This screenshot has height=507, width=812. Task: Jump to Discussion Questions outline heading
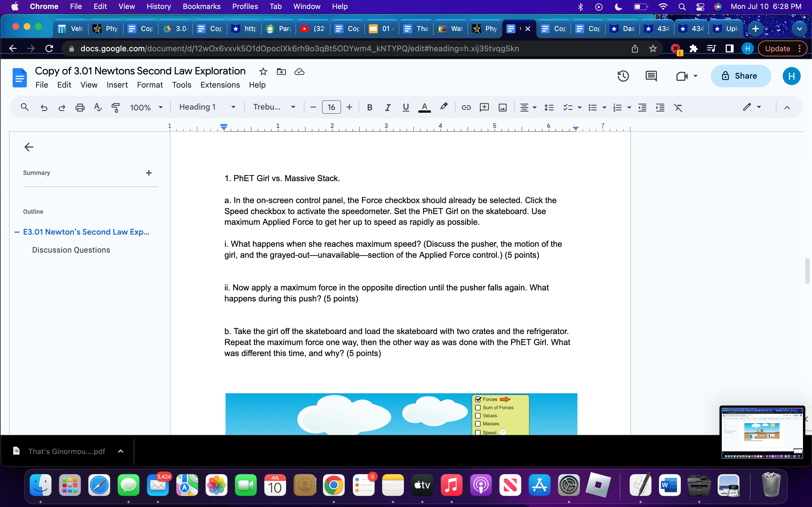tap(71, 250)
